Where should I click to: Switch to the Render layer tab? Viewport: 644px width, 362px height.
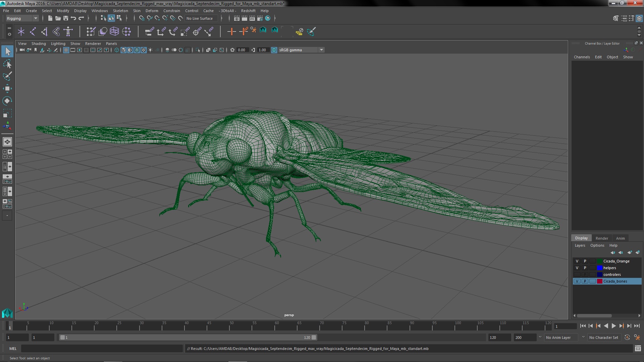(x=601, y=238)
